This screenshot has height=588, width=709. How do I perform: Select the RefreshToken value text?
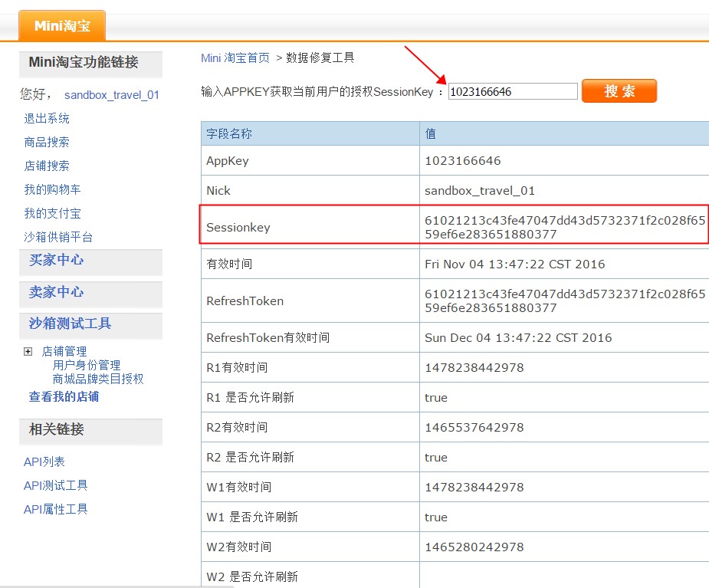click(x=565, y=301)
